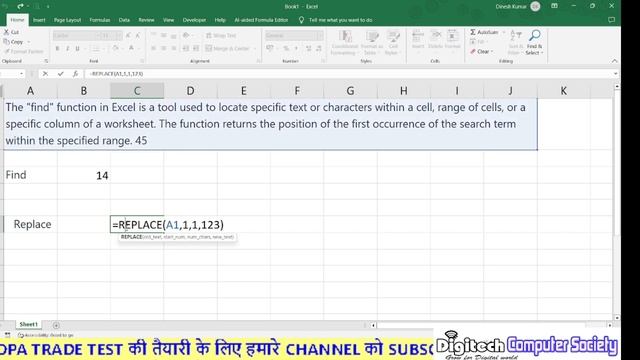This screenshot has height=360, width=640.
Task: Click the Dinesh Kumar account name
Action: pos(511,7)
